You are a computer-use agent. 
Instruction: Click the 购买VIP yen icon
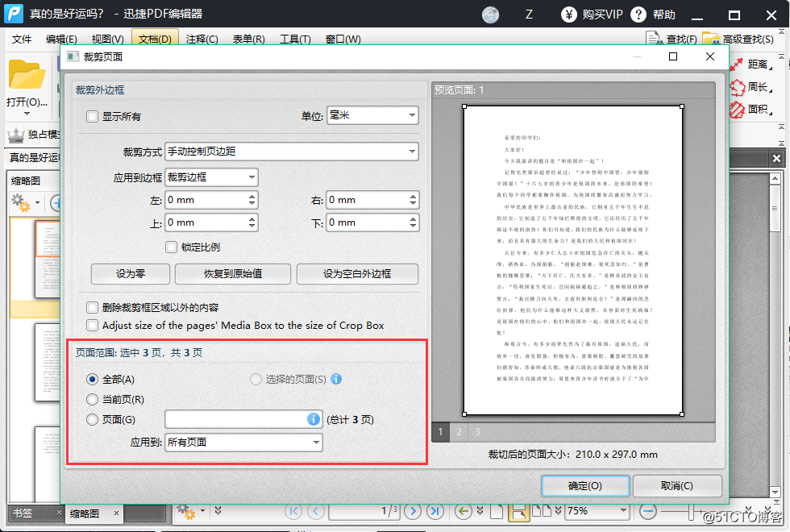pyautogui.click(x=569, y=15)
